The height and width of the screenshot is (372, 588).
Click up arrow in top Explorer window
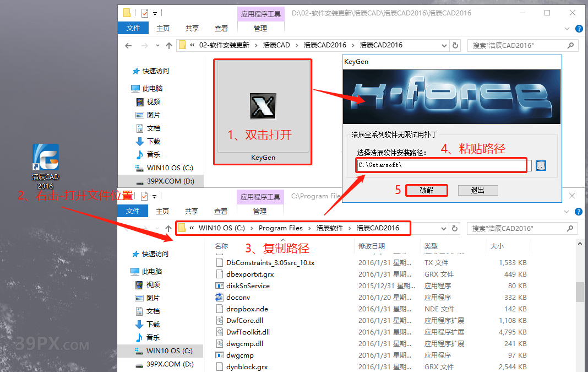click(169, 45)
